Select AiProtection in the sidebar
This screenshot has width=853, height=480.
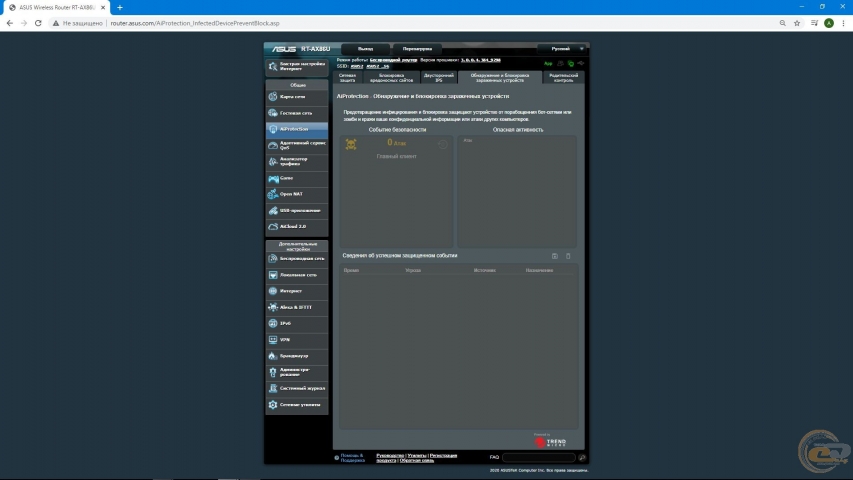(296, 130)
